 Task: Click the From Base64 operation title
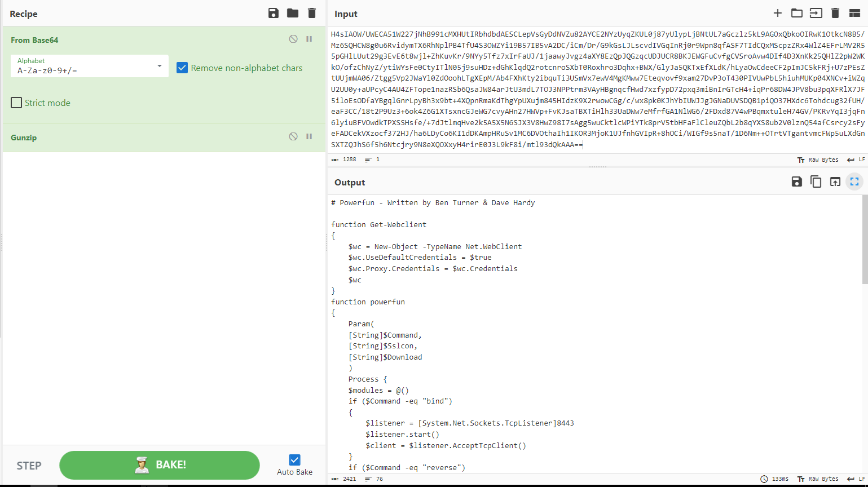[x=34, y=40]
